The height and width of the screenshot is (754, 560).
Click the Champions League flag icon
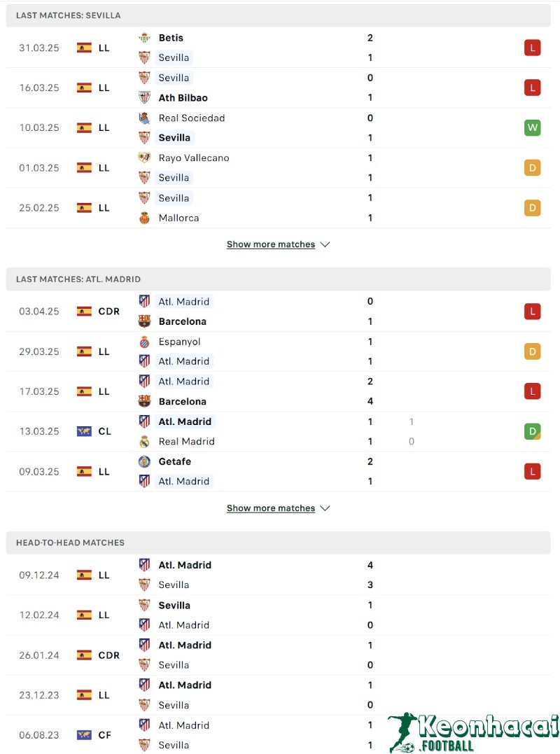(x=83, y=431)
